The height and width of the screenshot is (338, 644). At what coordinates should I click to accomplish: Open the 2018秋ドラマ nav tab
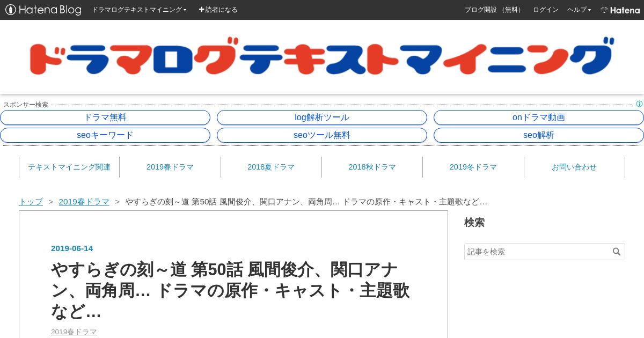coord(372,167)
